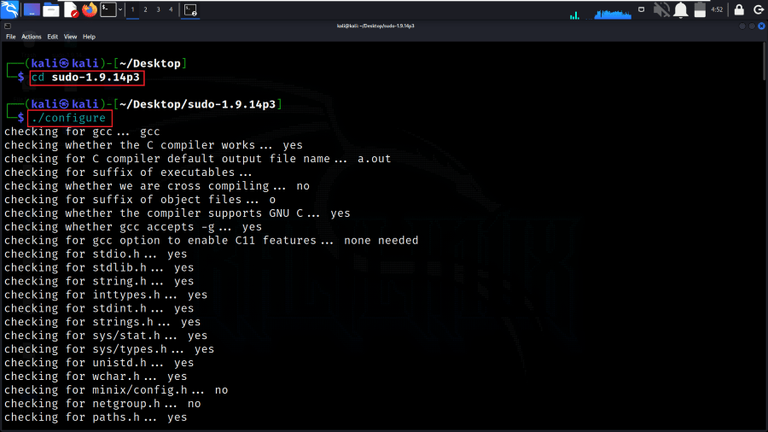The width and height of the screenshot is (768, 432).
Task: Toggle the muted volume icon
Action: click(661, 9)
